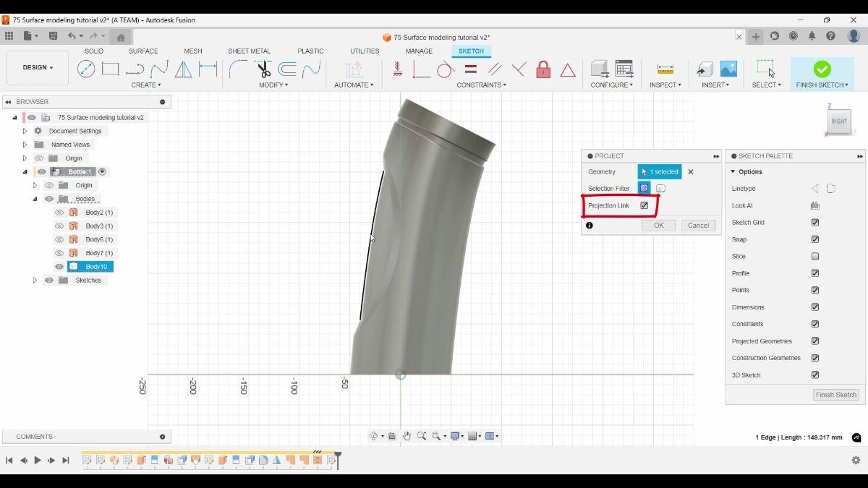Expand the Named Views node

click(x=25, y=145)
